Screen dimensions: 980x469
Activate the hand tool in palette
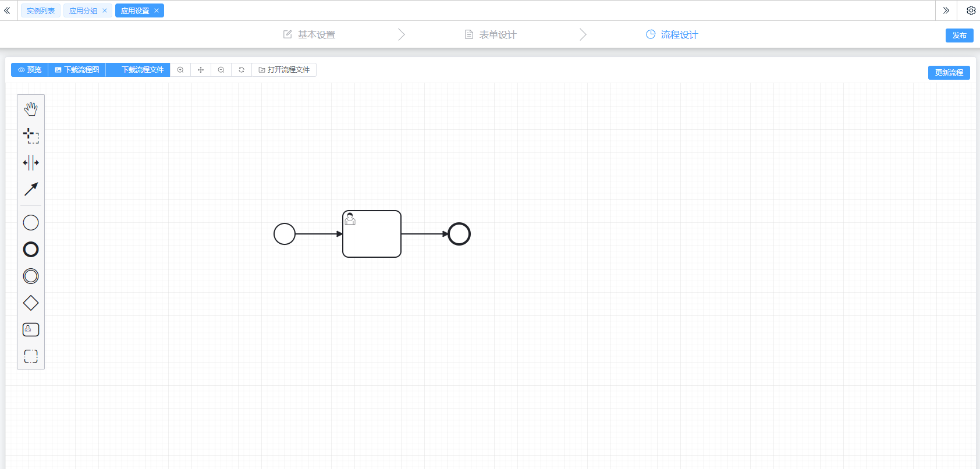click(31, 109)
